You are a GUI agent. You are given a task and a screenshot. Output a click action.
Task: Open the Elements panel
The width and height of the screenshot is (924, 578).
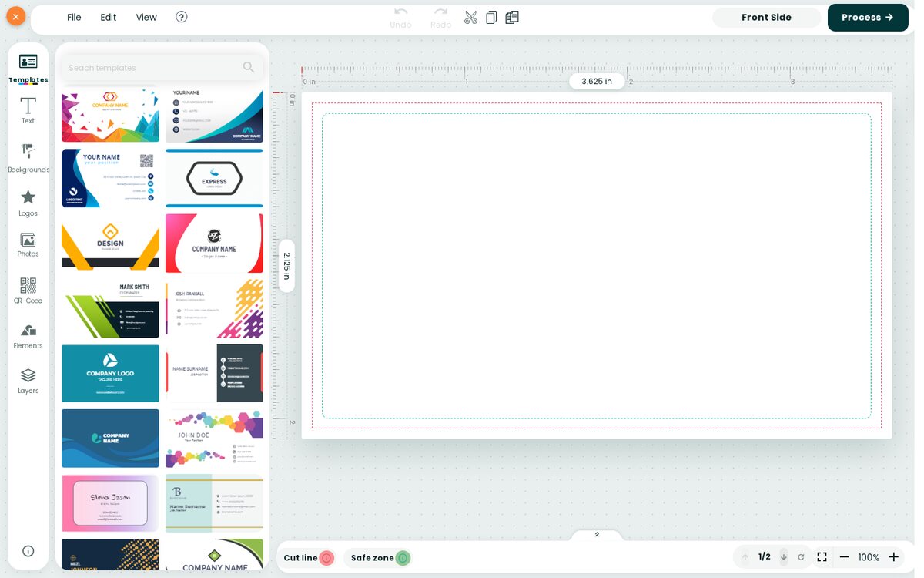click(x=28, y=336)
